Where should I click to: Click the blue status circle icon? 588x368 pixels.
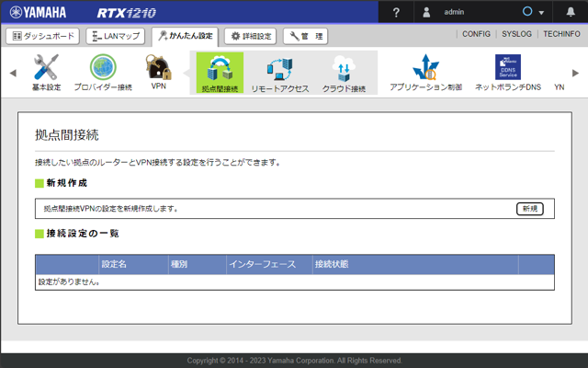[x=527, y=11]
